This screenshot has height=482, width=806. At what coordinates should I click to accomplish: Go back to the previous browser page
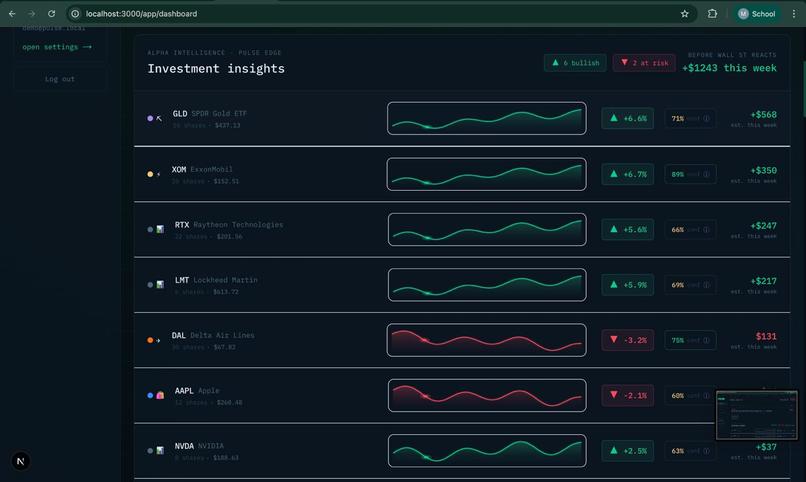click(12, 14)
